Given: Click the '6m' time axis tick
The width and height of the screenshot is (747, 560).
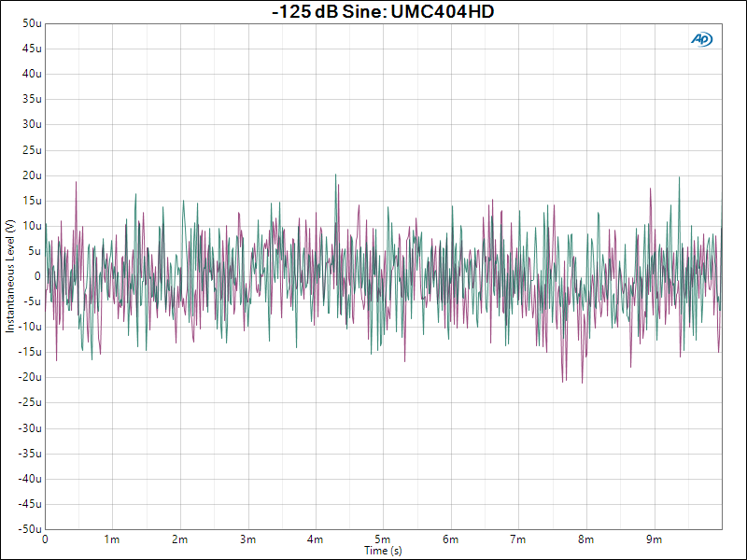Looking at the screenshot, I should click(x=450, y=539).
